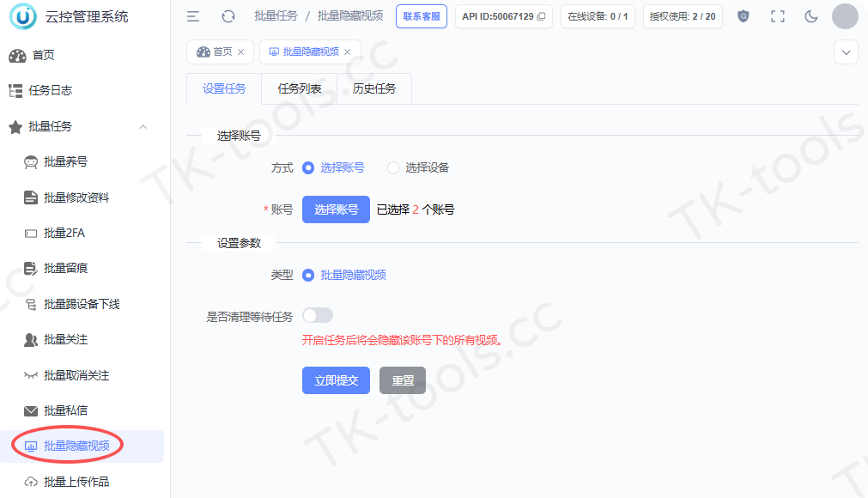Click 批量隐藏视频 in the breadcrumb

tap(350, 16)
